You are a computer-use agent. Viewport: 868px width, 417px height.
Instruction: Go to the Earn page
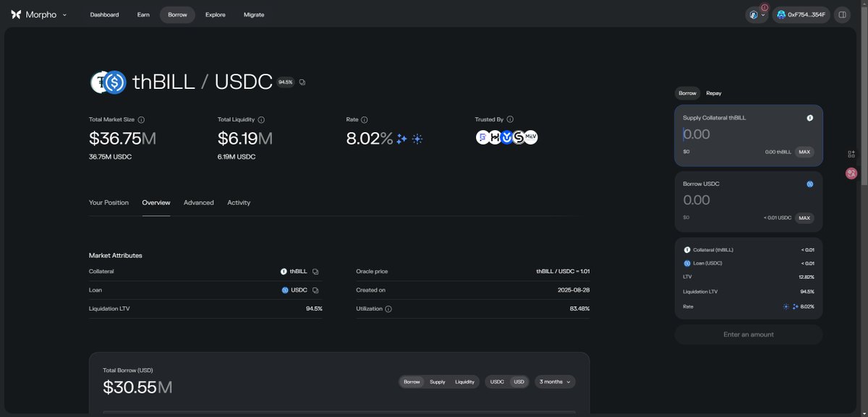click(143, 14)
